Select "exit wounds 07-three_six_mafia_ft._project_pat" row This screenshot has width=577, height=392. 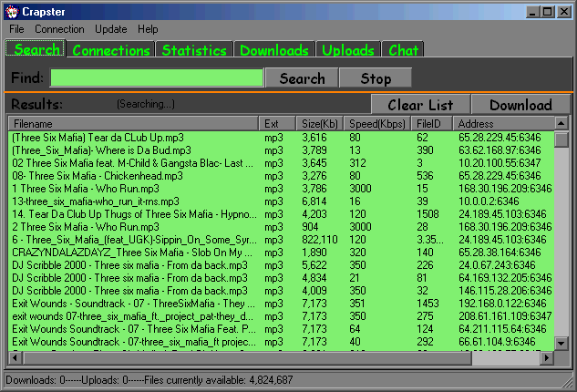[281, 316]
